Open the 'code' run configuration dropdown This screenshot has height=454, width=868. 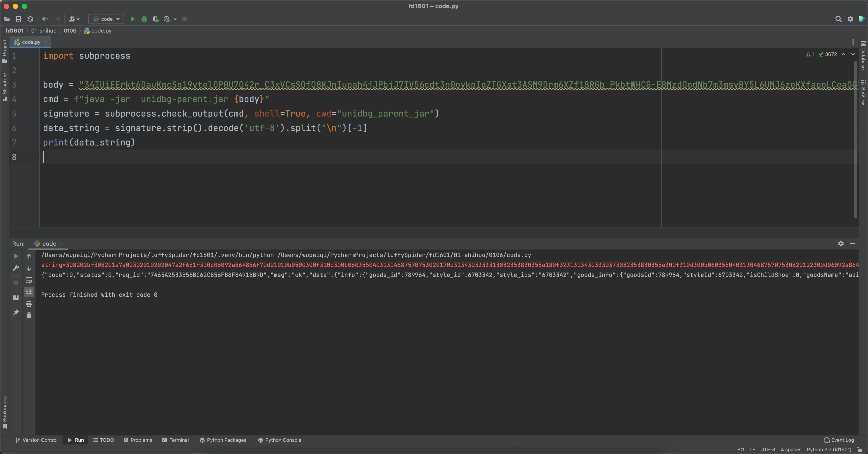(106, 19)
